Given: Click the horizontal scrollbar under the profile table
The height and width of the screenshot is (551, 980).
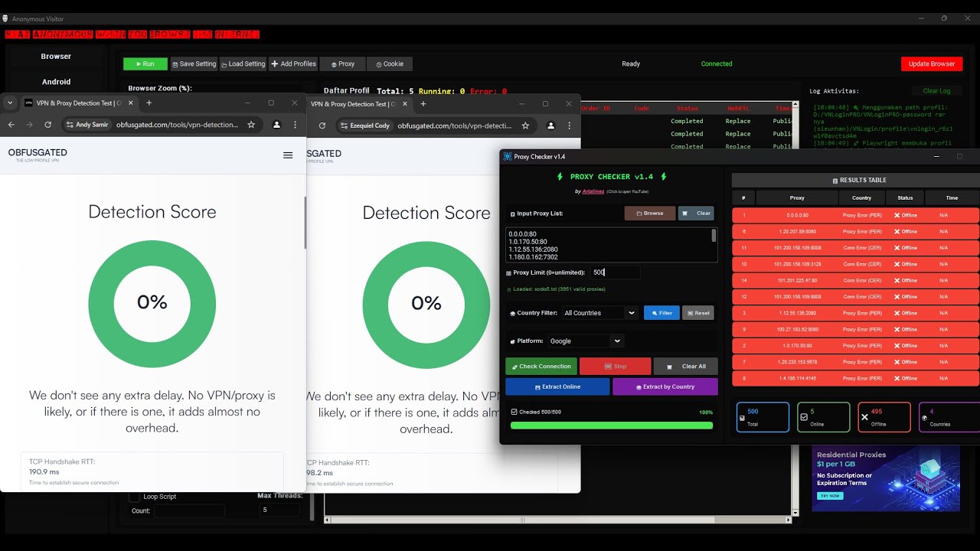Looking at the screenshot, I should point(559,520).
